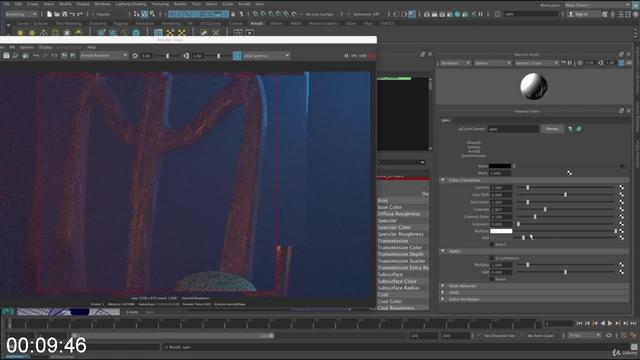Viewport: 640px width, 360px height.
Task: Click the map button beside Hue Shift slider
Action: (621, 195)
